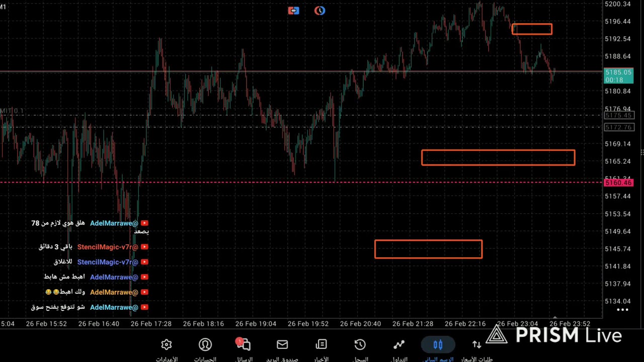This screenshot has height=362, width=644.
Task: Click the chat message 'ولك اهبط' with emojis
Action: 65,292
